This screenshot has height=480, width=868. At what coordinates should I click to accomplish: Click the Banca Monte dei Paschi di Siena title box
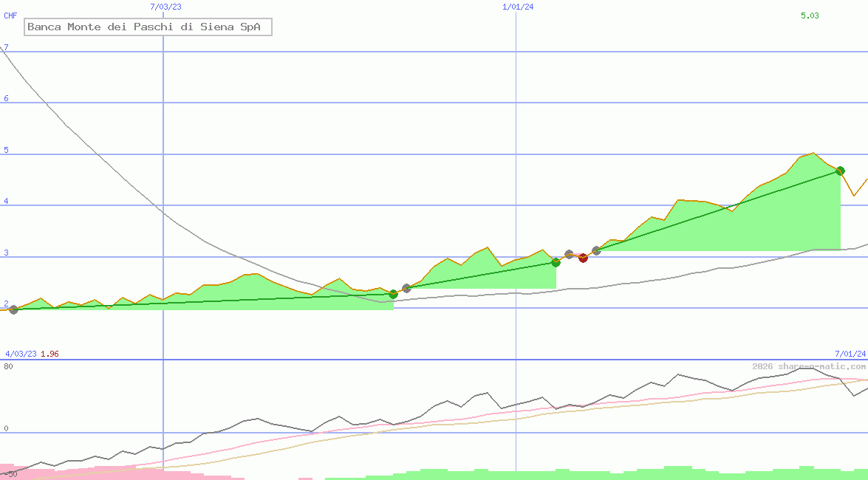pos(148,27)
